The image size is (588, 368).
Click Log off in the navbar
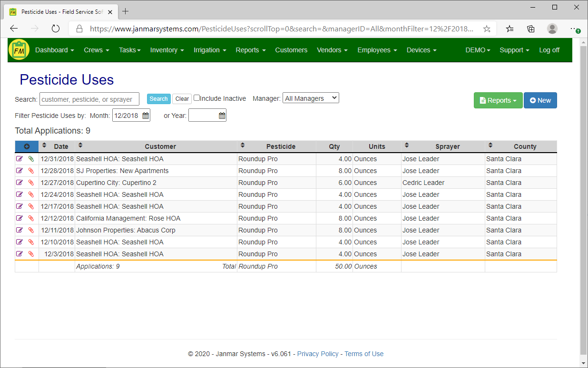(x=549, y=50)
